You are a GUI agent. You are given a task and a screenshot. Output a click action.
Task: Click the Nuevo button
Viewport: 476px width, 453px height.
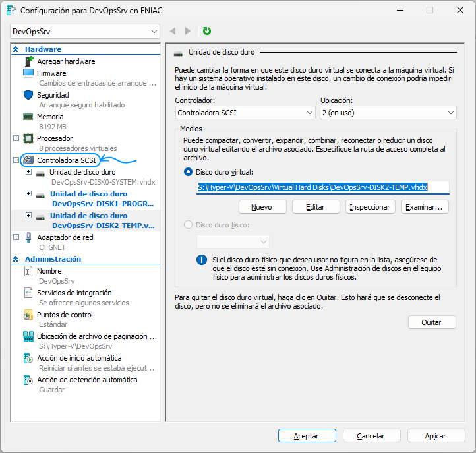[262, 207]
